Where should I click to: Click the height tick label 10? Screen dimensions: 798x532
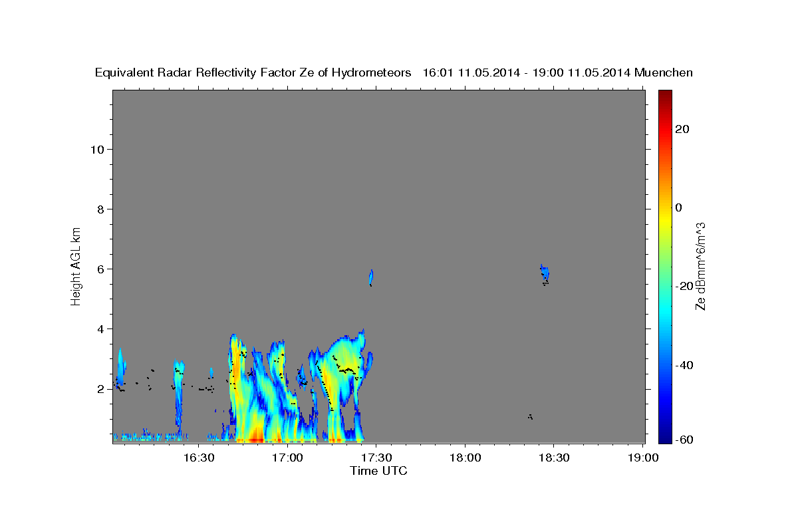[97, 150]
